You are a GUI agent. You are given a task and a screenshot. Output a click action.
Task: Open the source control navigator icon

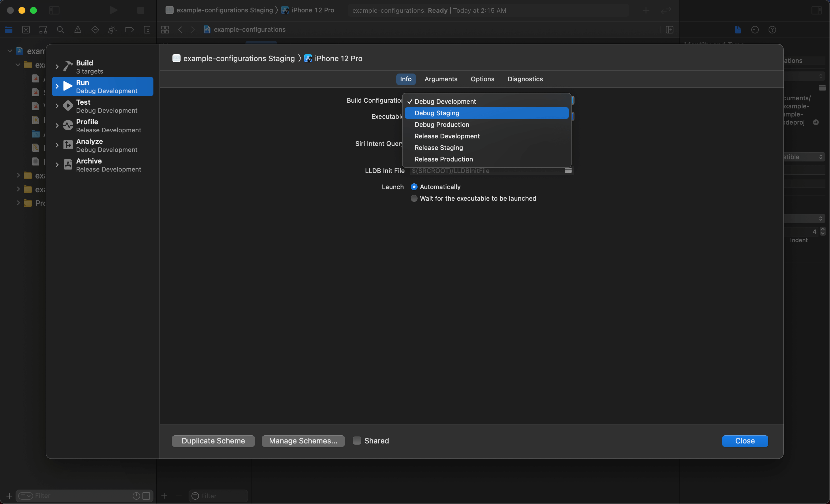26,30
